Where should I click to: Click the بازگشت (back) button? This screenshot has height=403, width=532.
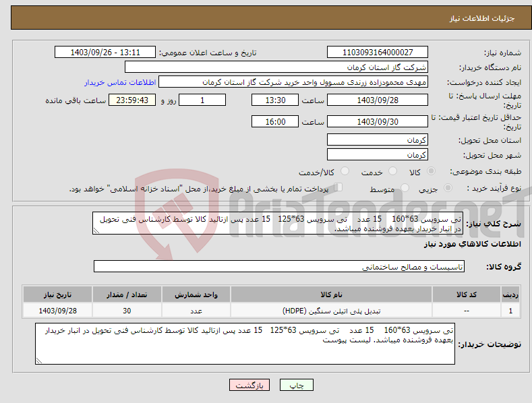249,385
